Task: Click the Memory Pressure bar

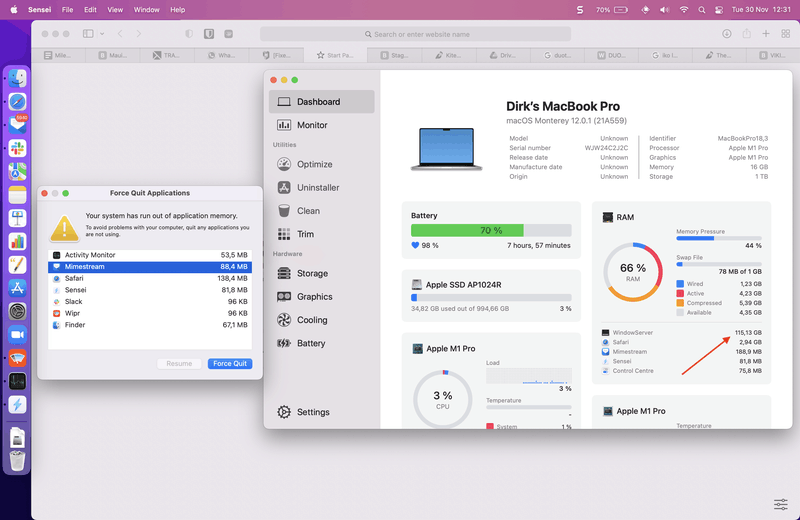Action: 719,238
